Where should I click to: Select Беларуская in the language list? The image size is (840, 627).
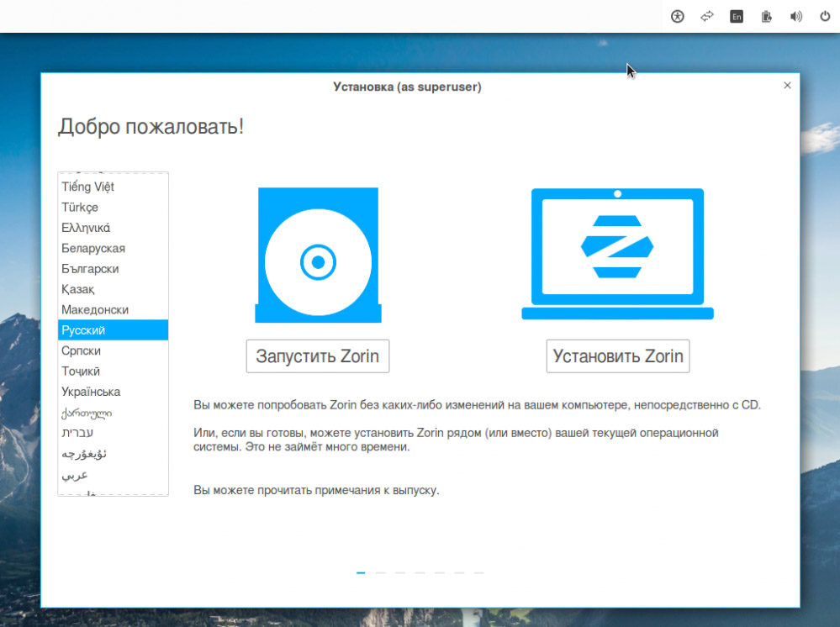tap(113, 249)
